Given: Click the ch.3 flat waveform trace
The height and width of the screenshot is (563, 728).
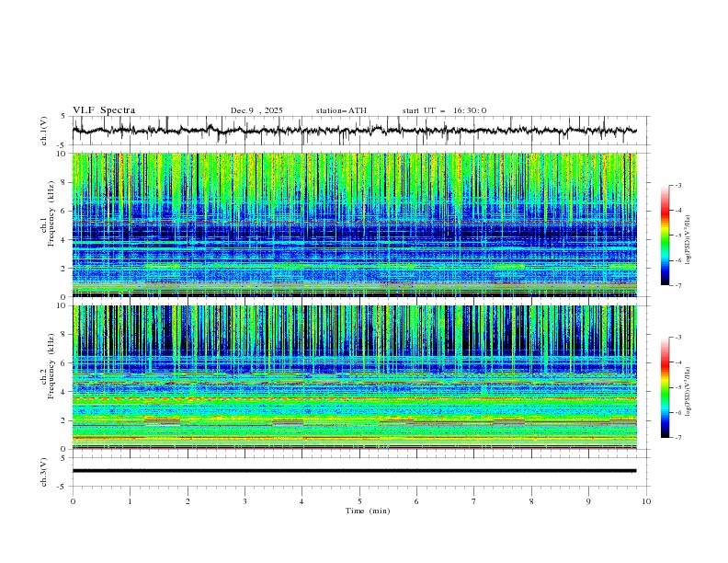Looking at the screenshot, I should coord(358,470).
